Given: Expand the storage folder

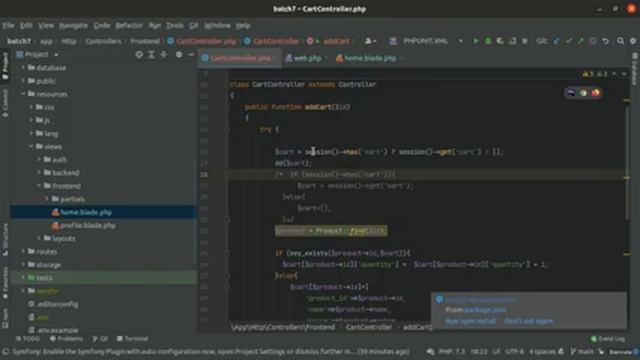Looking at the screenshot, I should (x=23, y=264).
